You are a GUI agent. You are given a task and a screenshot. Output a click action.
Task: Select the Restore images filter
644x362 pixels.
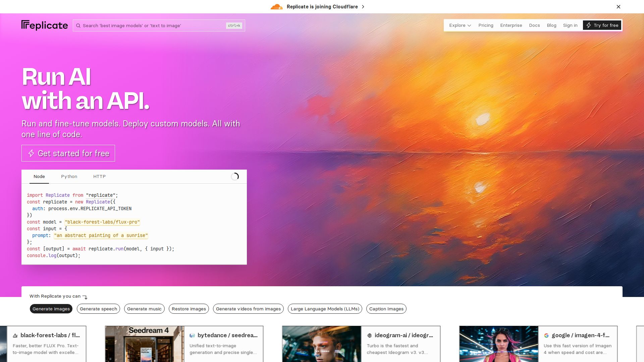(189, 309)
